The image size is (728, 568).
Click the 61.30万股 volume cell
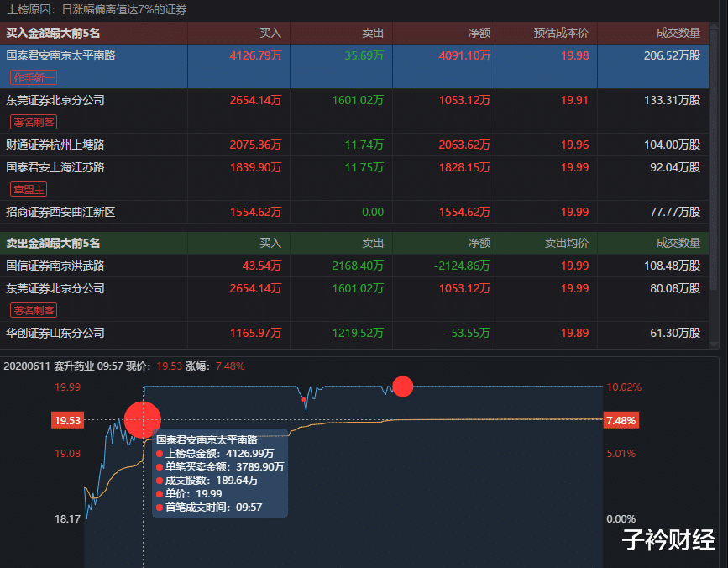[x=675, y=333]
